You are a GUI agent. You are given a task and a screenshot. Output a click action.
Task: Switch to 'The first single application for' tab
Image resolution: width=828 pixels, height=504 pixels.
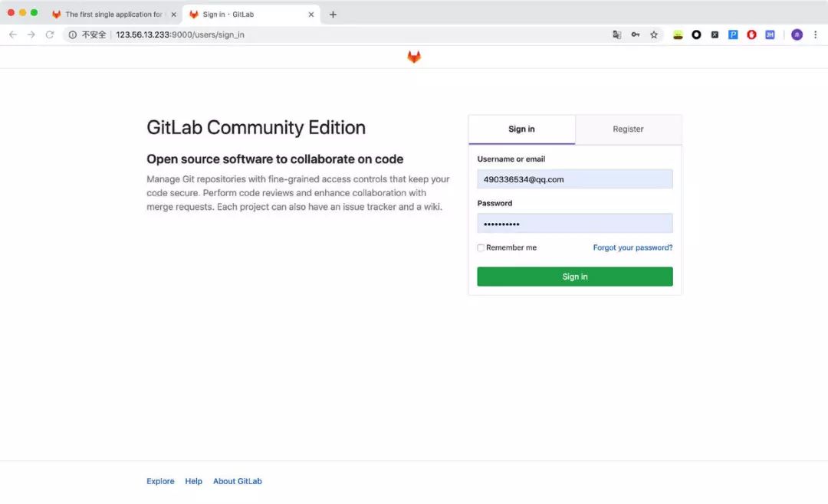point(113,15)
